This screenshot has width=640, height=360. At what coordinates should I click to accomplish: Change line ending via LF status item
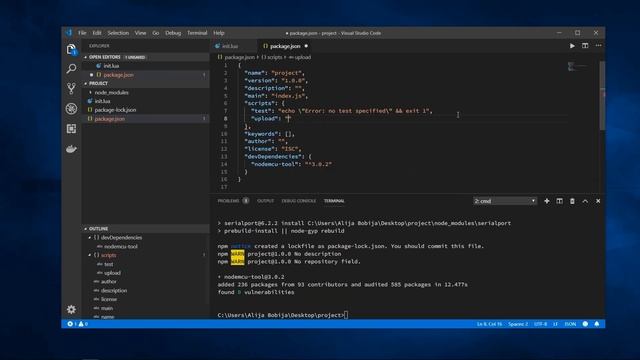click(x=556, y=324)
